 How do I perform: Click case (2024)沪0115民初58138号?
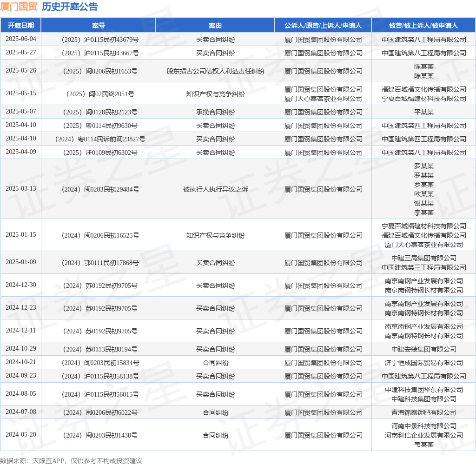[x=100, y=376]
